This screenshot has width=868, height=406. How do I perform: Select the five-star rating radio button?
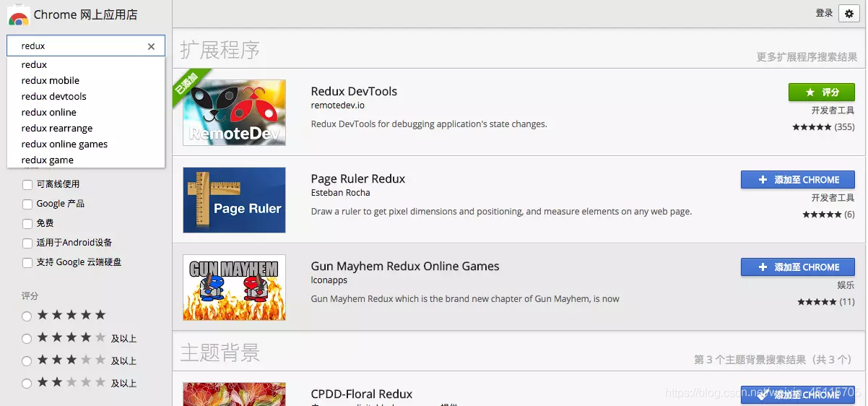tap(27, 316)
